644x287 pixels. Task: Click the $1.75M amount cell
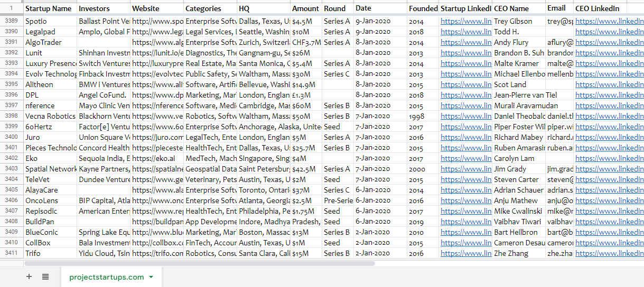pos(306,211)
